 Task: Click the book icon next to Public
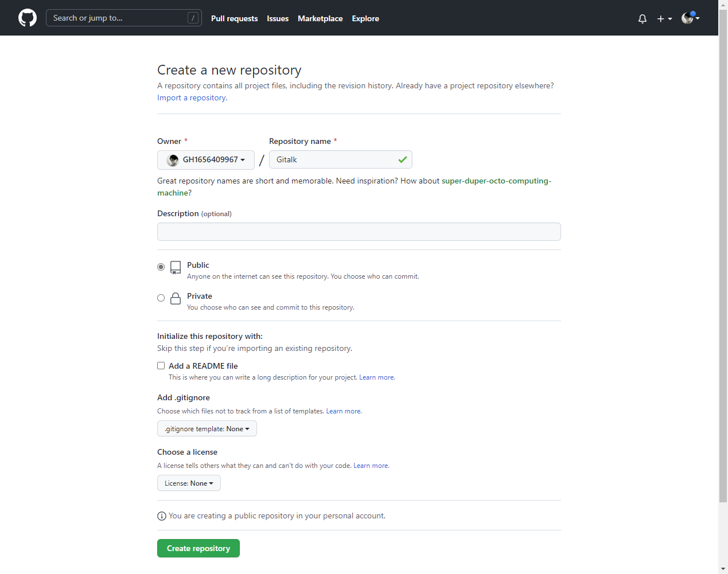175,267
